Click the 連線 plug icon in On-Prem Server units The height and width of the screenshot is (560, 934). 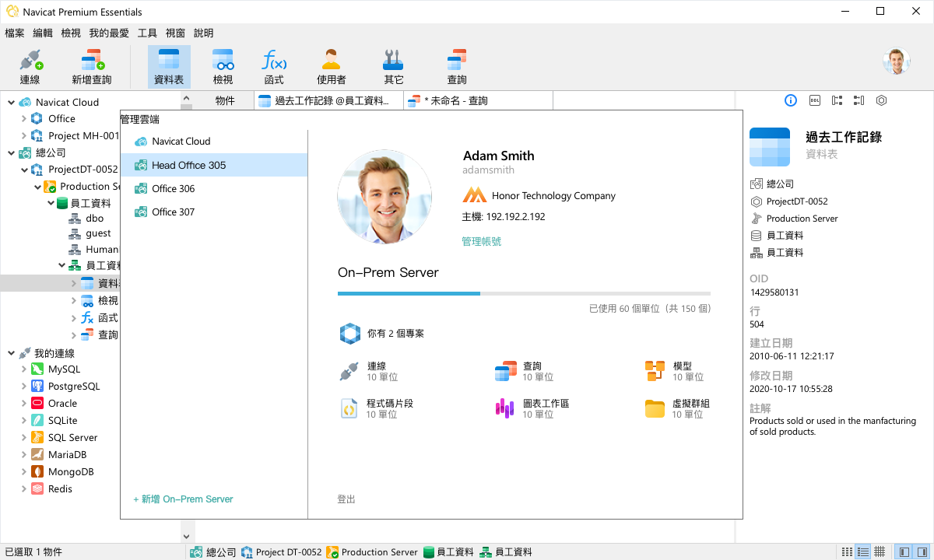[349, 371]
